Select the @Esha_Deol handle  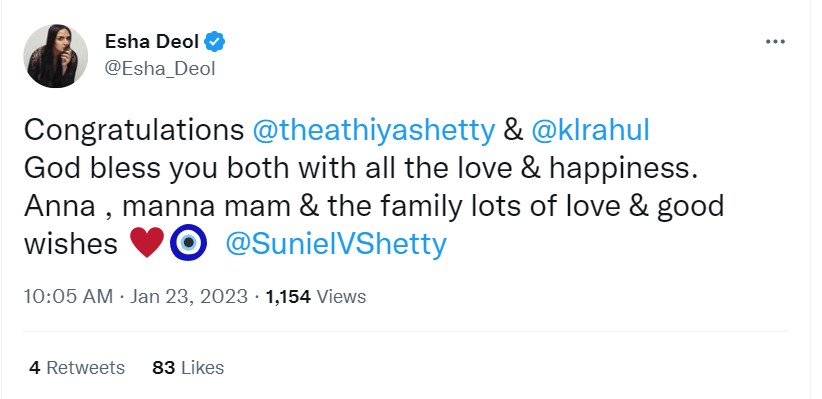click(160, 69)
